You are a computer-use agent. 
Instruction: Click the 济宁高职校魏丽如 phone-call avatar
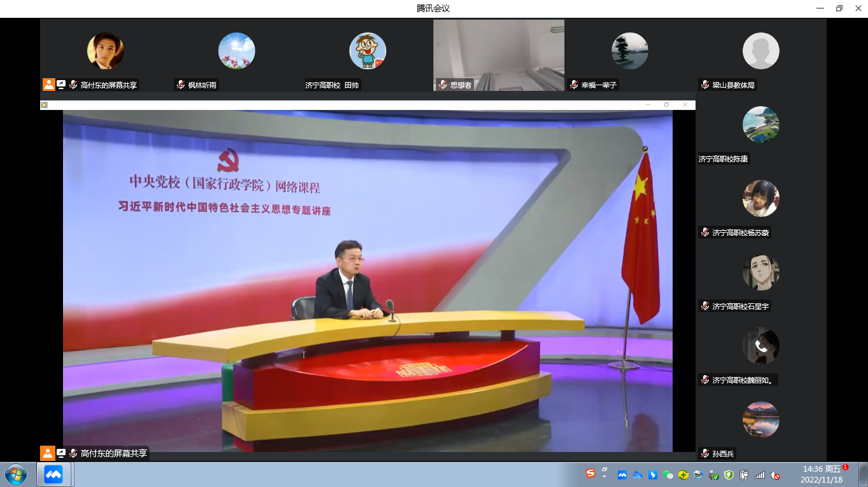761,346
